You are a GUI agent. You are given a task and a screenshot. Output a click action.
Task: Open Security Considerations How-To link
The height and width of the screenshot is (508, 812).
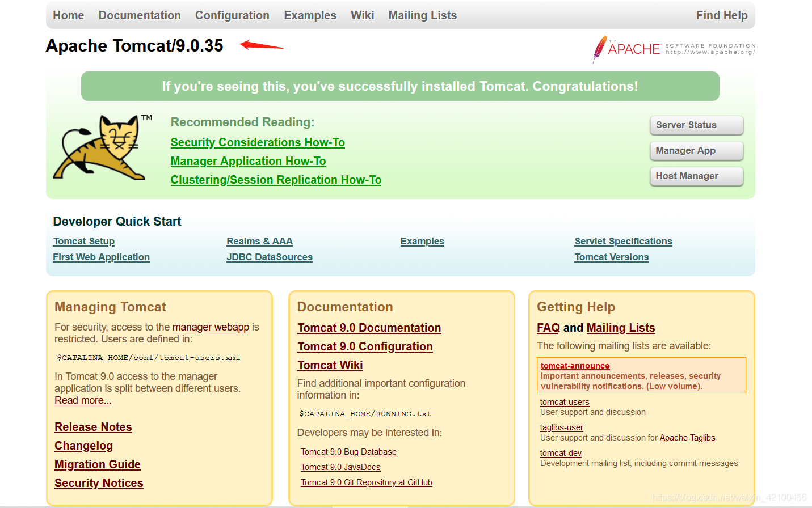[x=258, y=142]
